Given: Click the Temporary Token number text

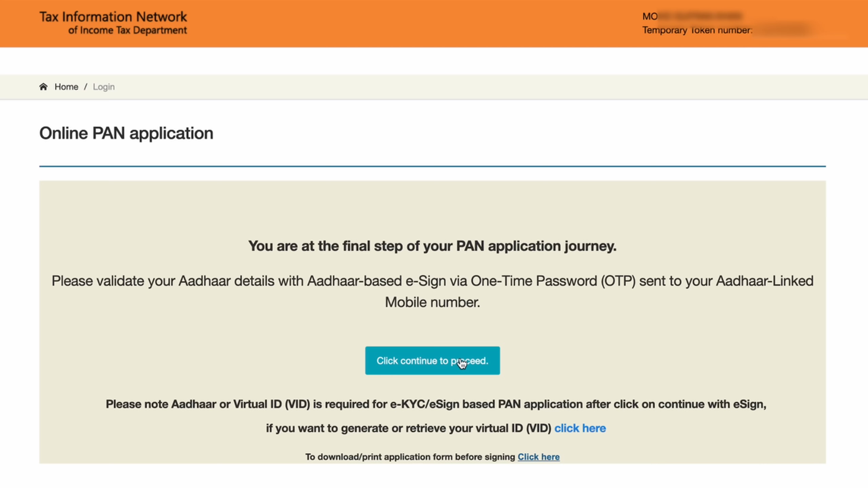Looking at the screenshot, I should pos(698,30).
